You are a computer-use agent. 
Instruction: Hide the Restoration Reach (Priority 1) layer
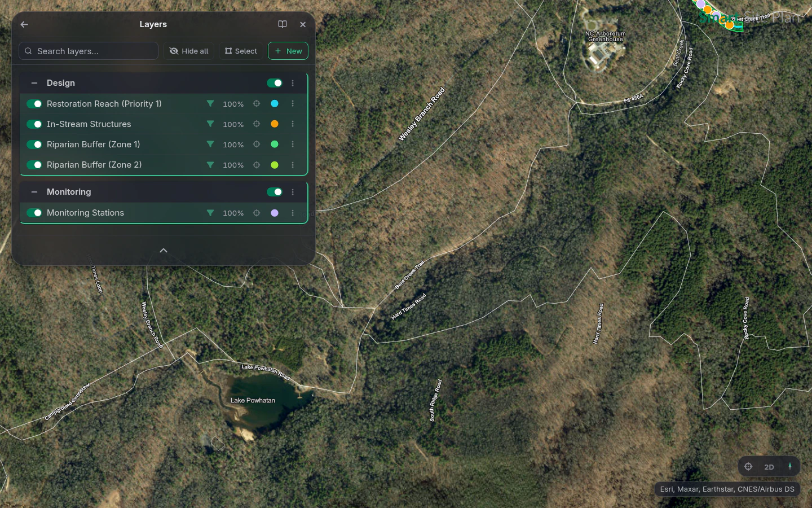pyautogui.click(x=34, y=104)
